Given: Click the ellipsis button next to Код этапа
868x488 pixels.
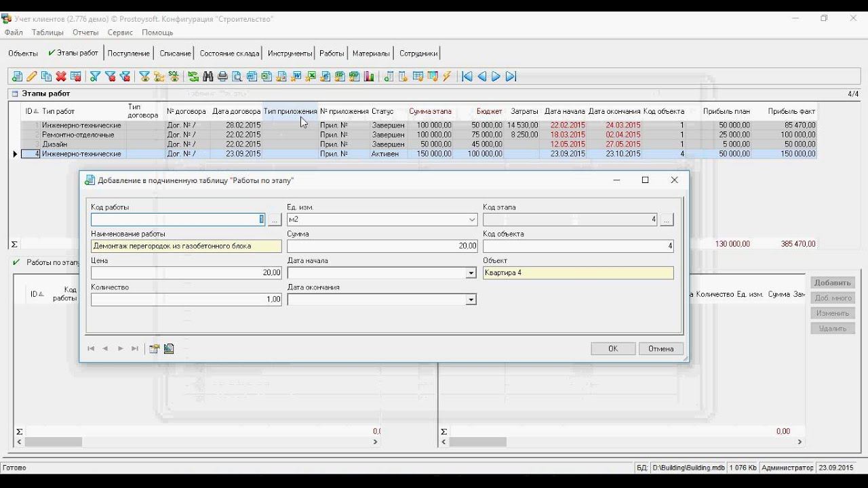Looking at the screenshot, I should coord(667,220).
